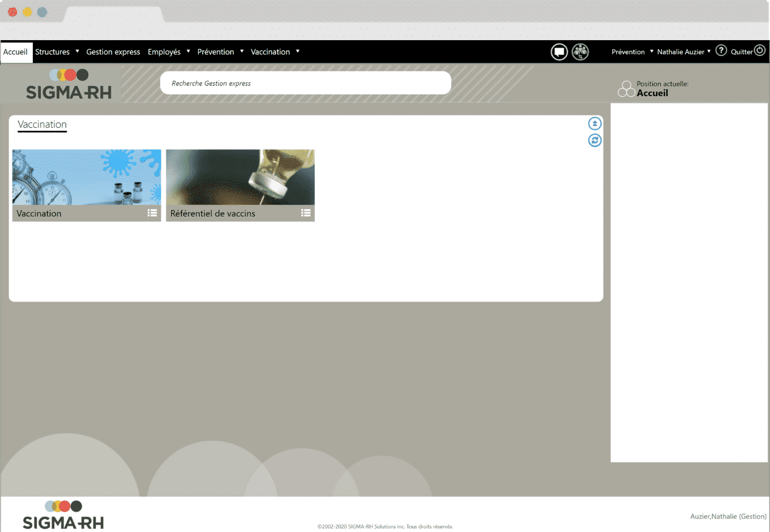Expand the Employés dropdown arrow
The width and height of the screenshot is (770, 532).
click(188, 52)
